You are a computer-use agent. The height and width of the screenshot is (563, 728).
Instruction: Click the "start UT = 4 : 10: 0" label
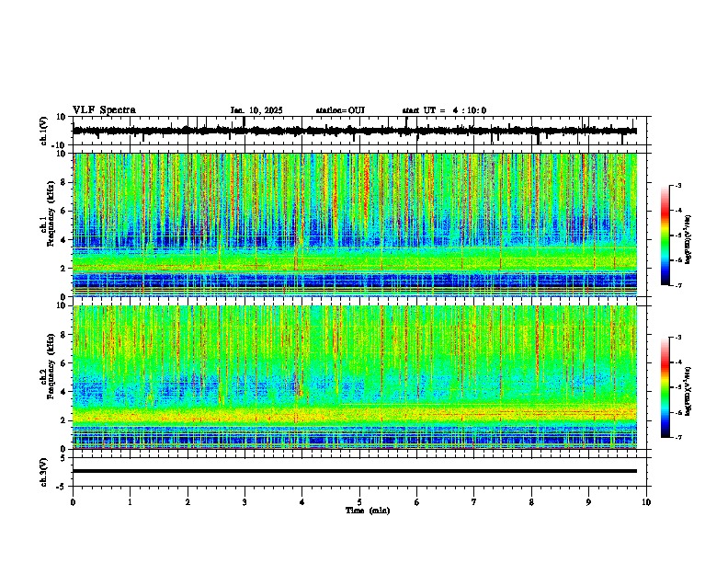[444, 110]
